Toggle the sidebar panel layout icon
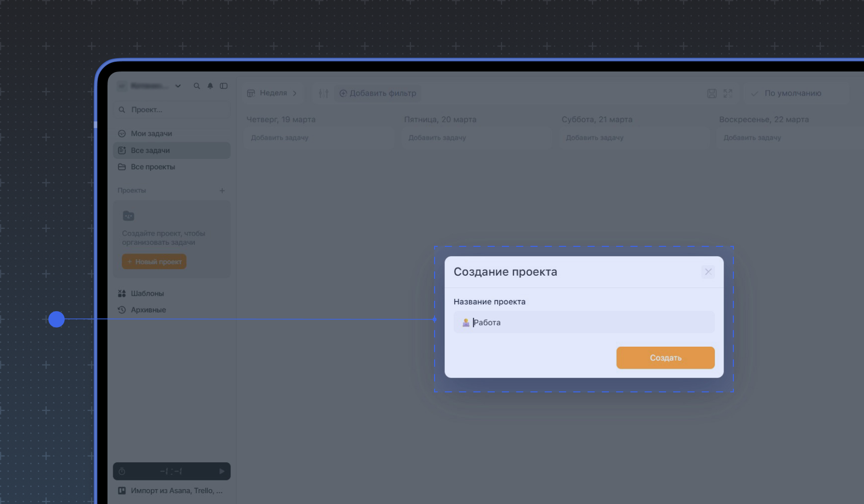864x504 pixels. 224,86
